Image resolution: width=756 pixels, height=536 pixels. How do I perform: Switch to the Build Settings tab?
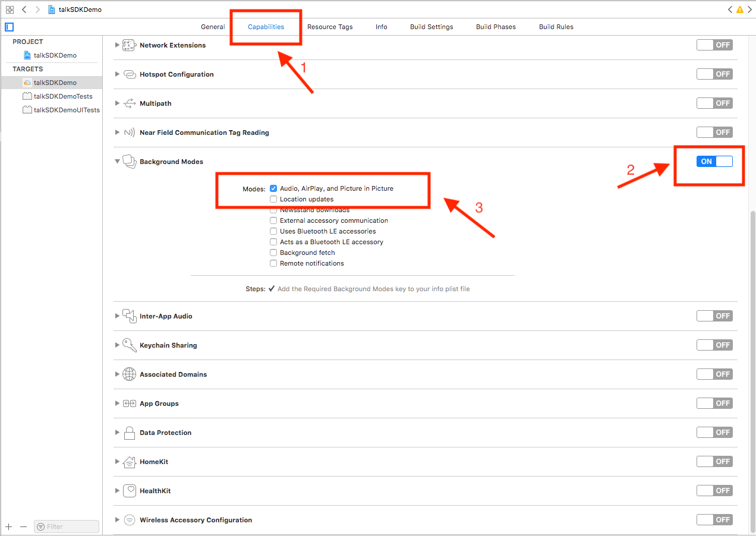[431, 27]
